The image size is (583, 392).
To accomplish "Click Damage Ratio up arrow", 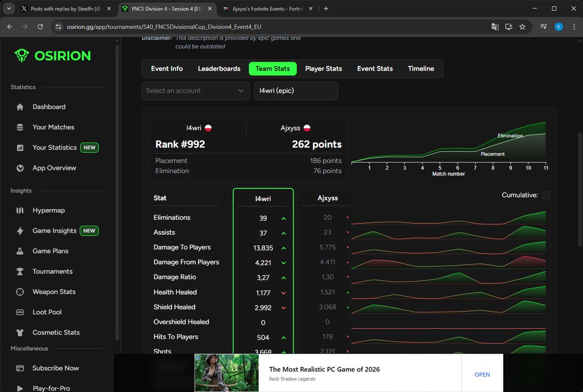I will tap(283, 278).
